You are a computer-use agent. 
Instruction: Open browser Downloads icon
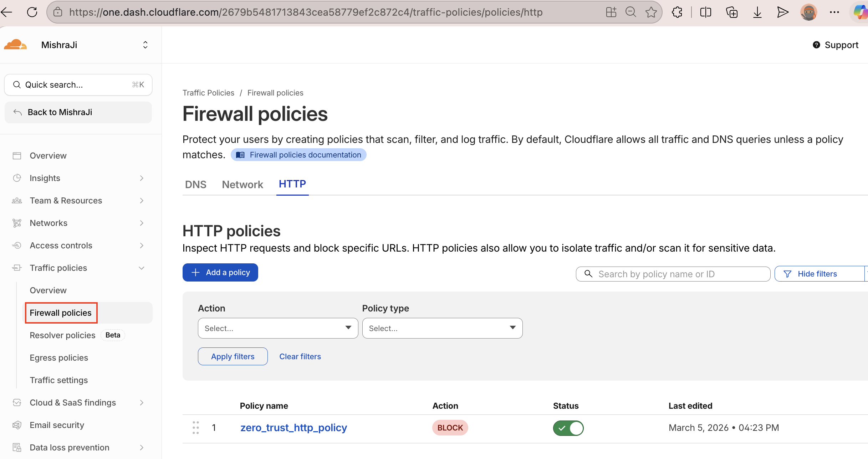757,12
